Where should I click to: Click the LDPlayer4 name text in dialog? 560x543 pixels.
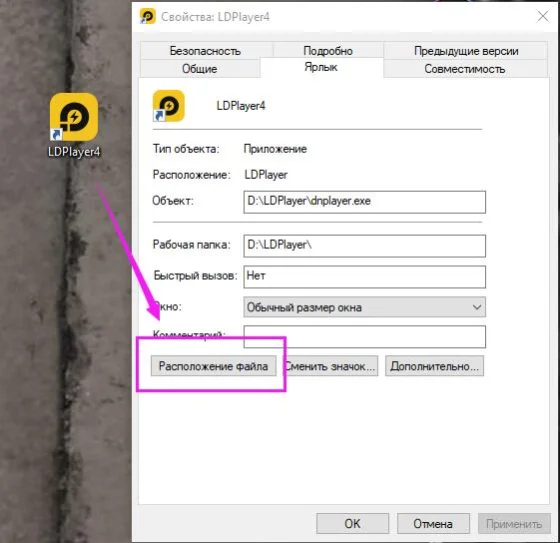click(241, 106)
